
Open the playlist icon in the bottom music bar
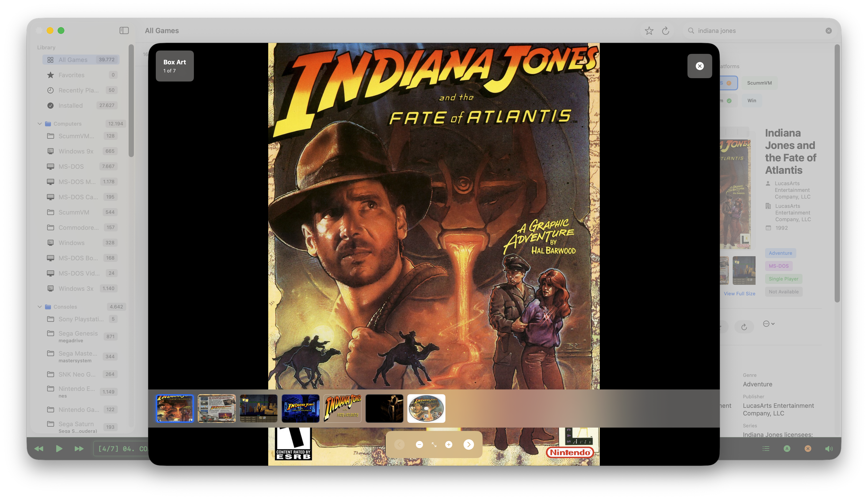[x=766, y=448]
